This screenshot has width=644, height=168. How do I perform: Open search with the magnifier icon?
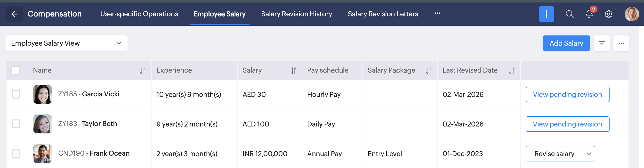pyautogui.click(x=570, y=14)
